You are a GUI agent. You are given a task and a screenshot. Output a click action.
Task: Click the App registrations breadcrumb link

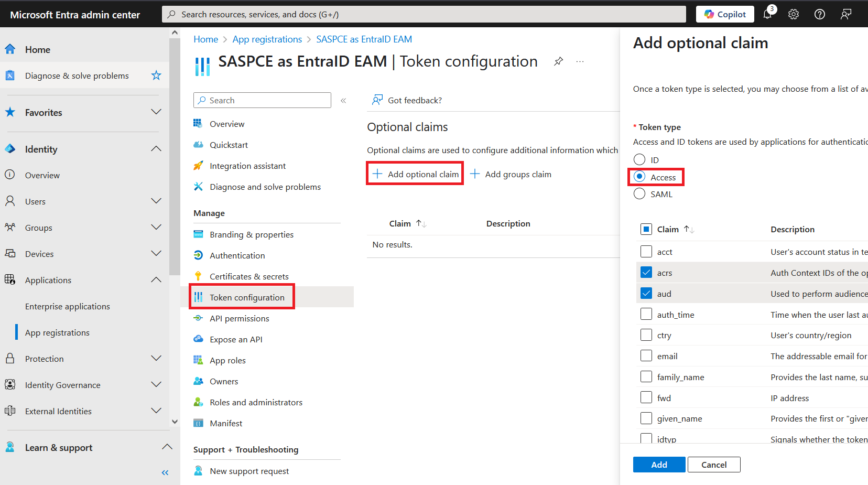[267, 39]
